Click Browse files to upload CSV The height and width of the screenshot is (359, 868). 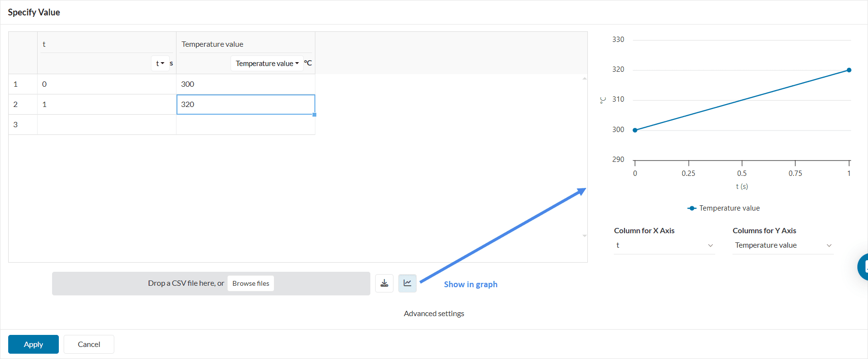tap(251, 283)
